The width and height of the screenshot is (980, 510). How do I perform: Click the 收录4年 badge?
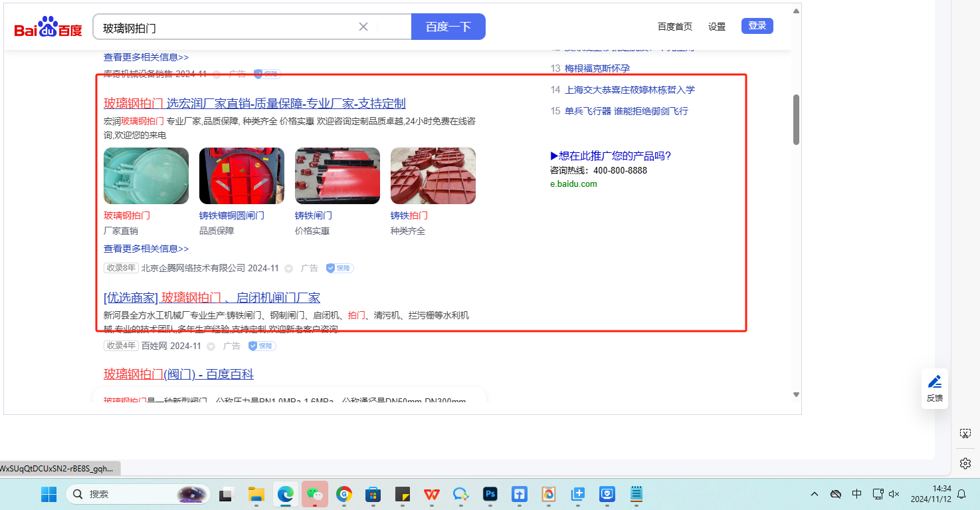(121, 346)
